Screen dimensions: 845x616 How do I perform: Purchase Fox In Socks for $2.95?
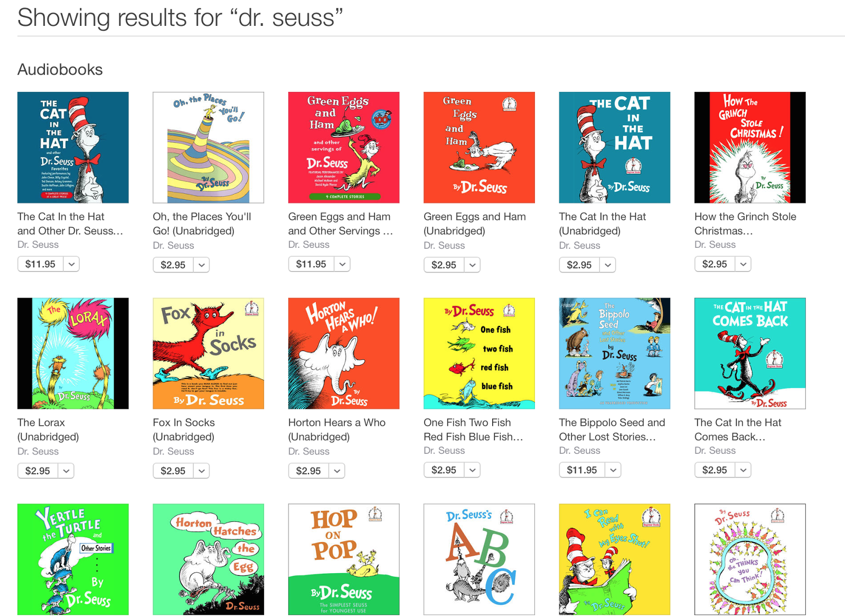pyautogui.click(x=173, y=470)
